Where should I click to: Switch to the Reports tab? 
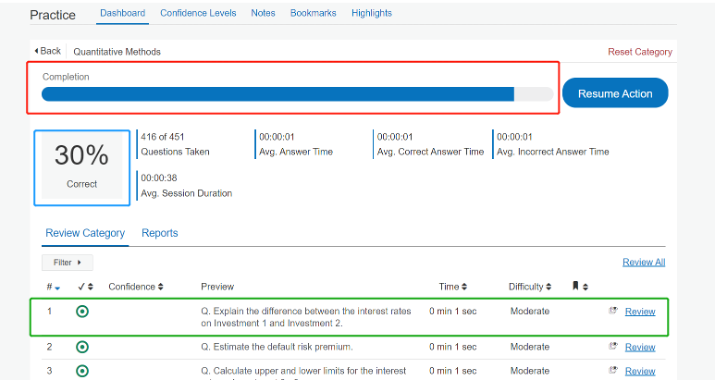159,233
